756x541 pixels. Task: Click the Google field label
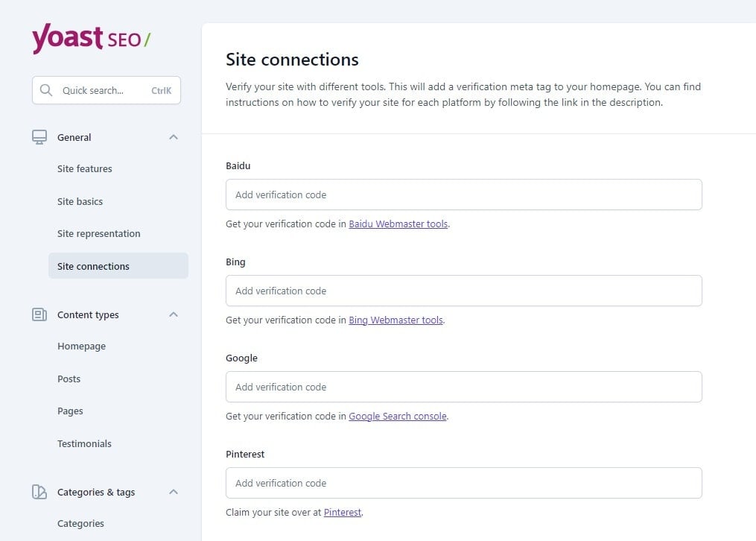(241, 358)
